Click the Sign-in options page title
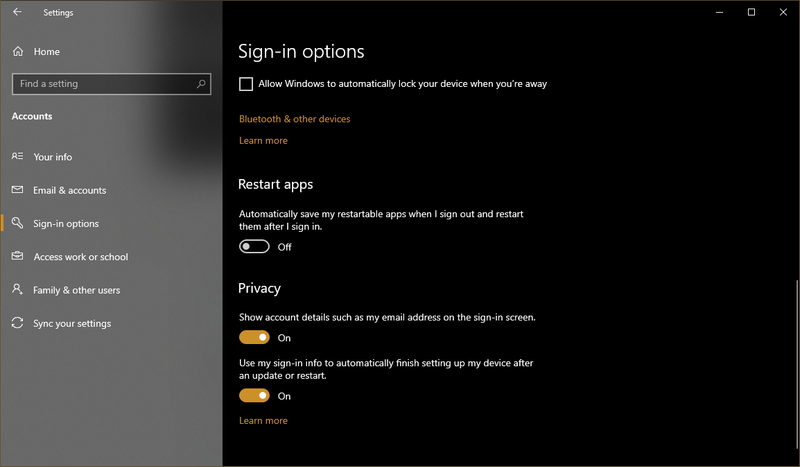 tap(301, 52)
